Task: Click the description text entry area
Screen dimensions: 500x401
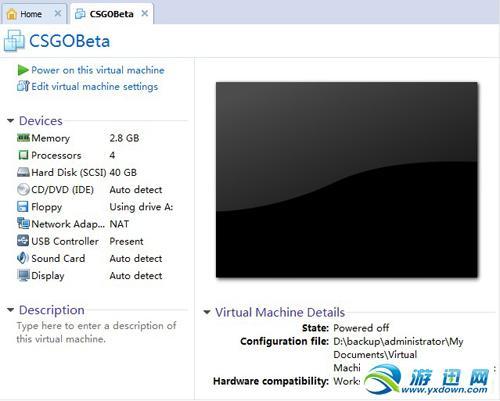Action: click(96, 332)
